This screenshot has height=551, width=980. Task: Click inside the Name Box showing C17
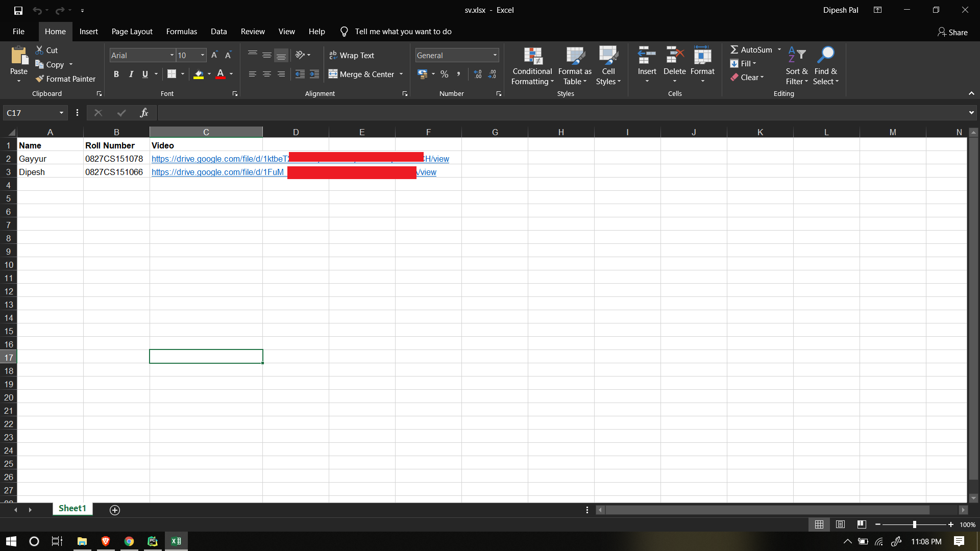click(x=31, y=113)
